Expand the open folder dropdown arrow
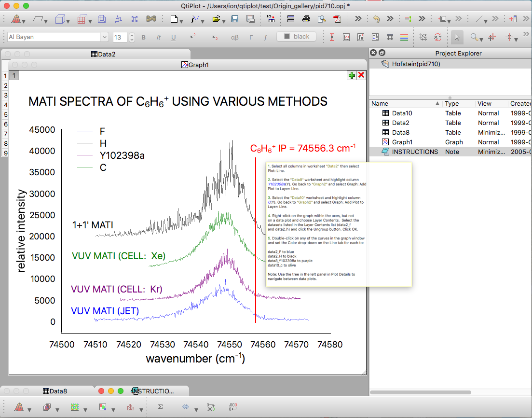This screenshot has height=418, width=532. tap(225, 21)
